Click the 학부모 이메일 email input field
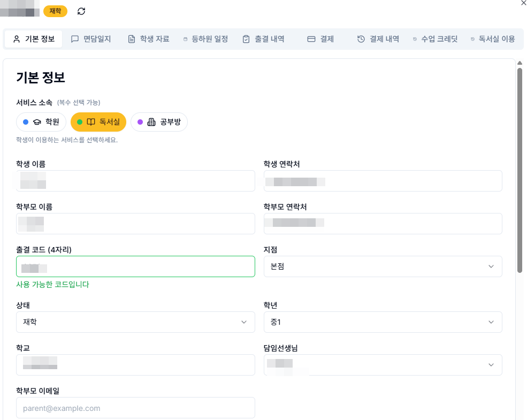The width and height of the screenshot is (527, 420). coord(135,407)
